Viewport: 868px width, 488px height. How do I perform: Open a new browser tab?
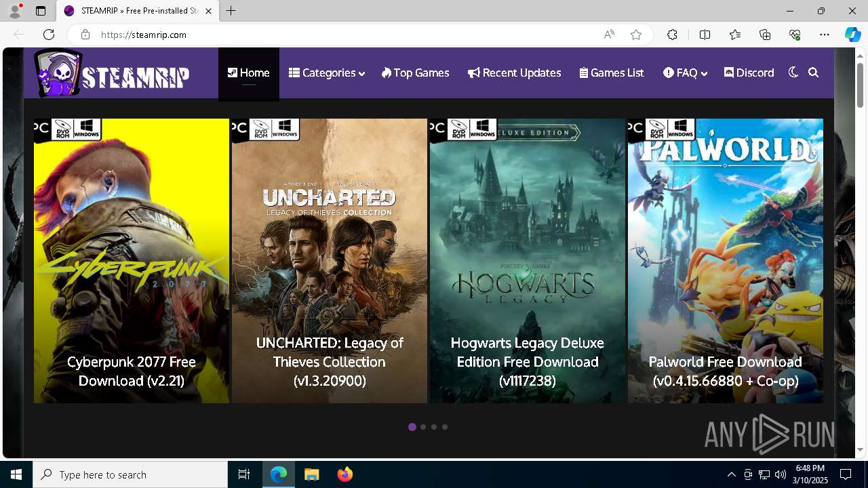click(x=231, y=11)
